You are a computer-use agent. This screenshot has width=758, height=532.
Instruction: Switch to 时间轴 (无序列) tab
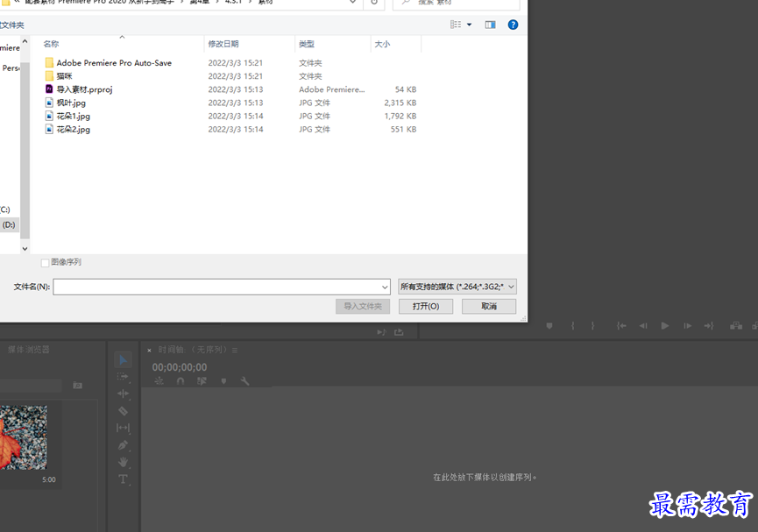pos(193,350)
